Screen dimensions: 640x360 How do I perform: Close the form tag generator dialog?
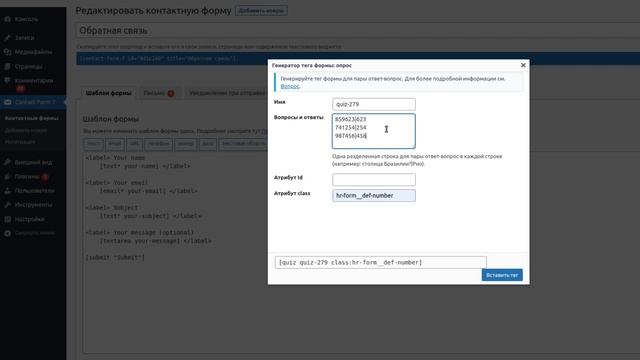523,65
